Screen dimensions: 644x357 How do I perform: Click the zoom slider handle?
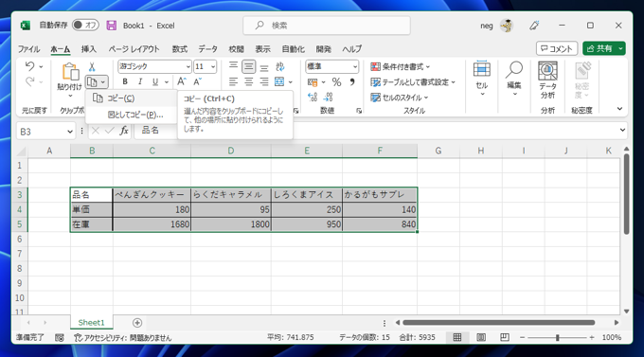pyautogui.click(x=557, y=338)
